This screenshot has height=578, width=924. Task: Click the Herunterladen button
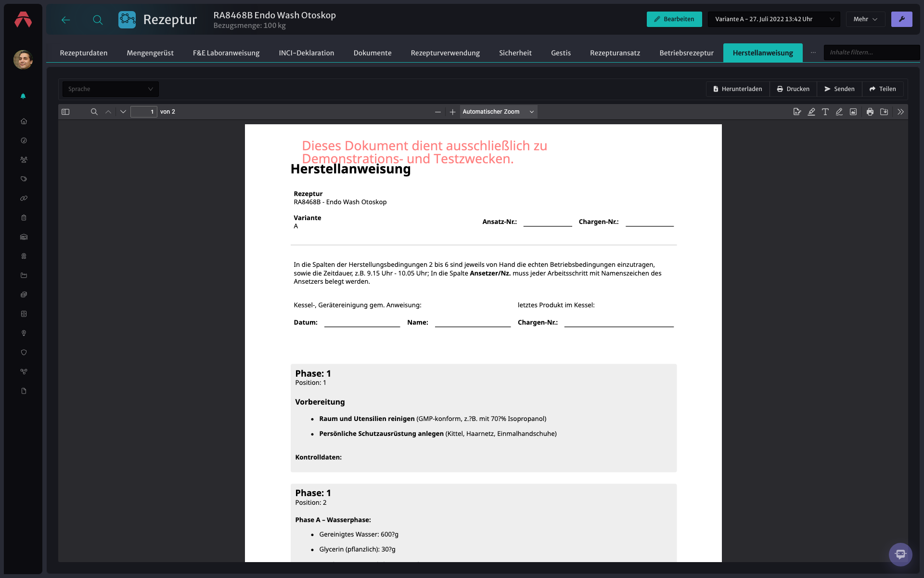point(738,89)
